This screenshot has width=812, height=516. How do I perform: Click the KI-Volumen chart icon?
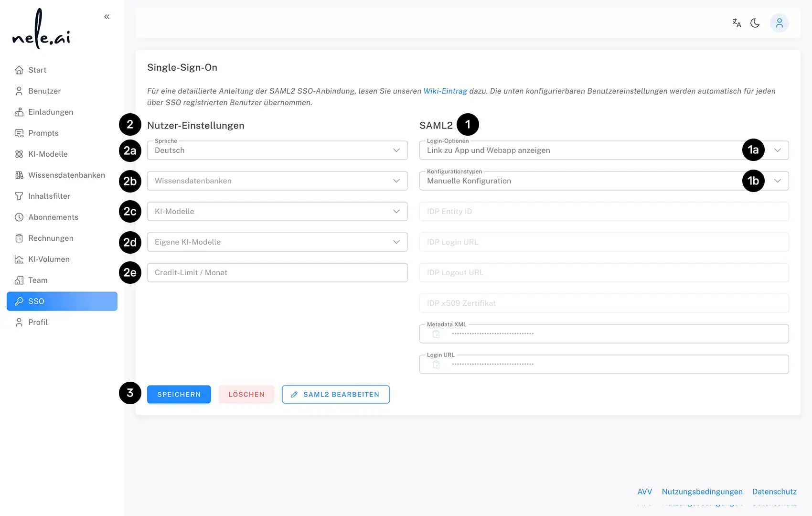(x=19, y=259)
